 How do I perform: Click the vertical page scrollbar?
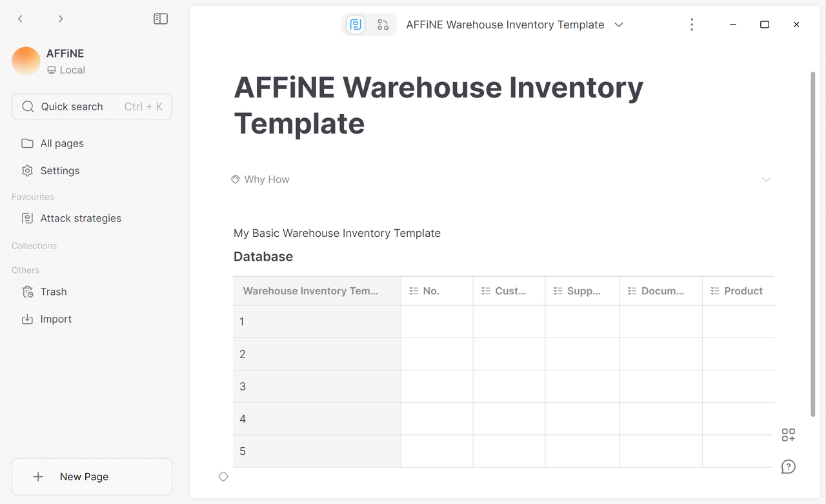click(x=813, y=244)
